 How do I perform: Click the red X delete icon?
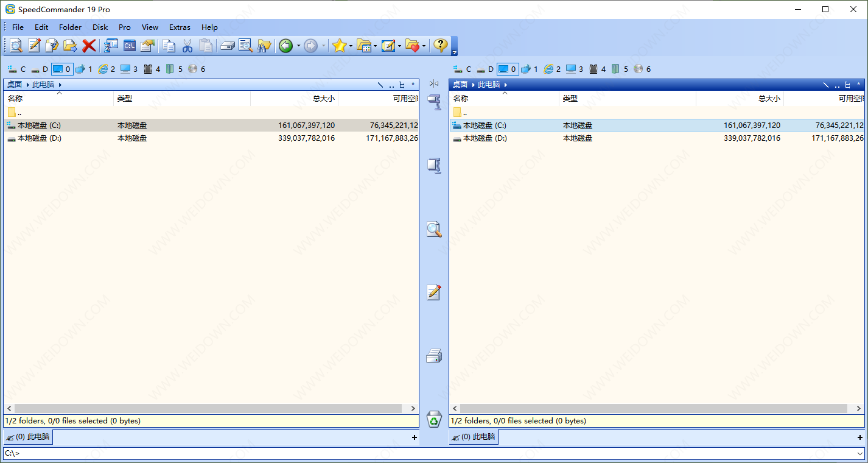click(89, 46)
